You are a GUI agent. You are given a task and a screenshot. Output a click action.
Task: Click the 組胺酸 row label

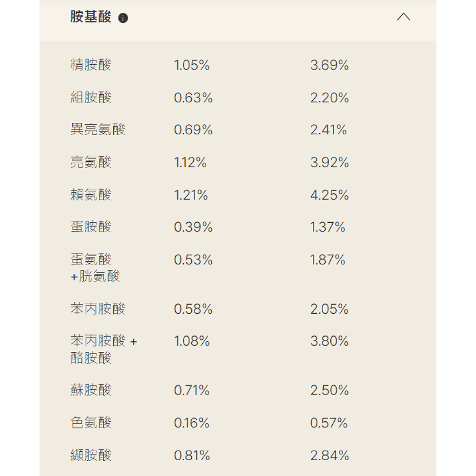click(x=91, y=98)
